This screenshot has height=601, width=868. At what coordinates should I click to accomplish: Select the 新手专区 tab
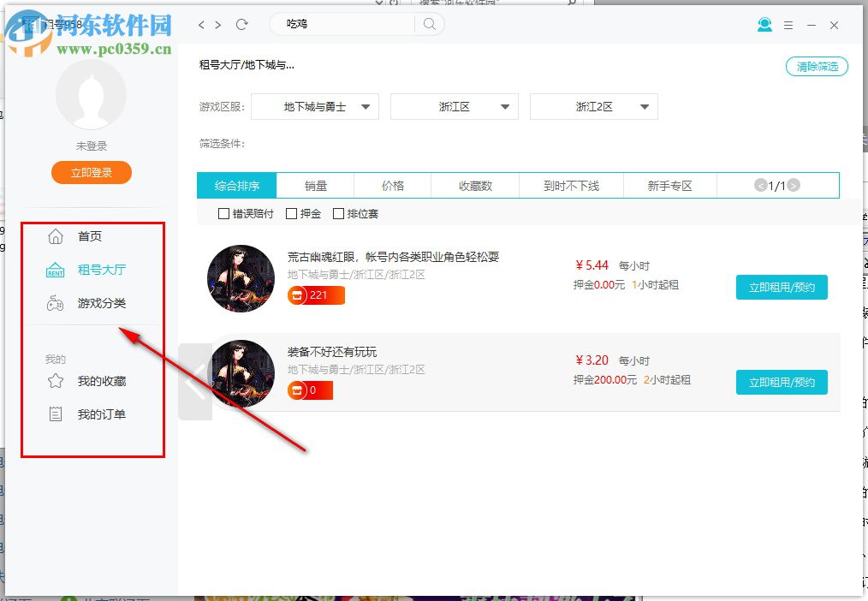point(670,185)
